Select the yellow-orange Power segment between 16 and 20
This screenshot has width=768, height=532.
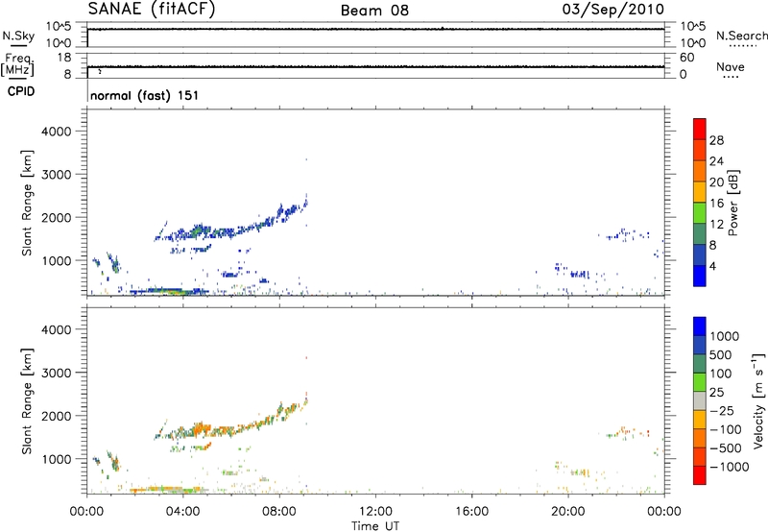coord(700,192)
